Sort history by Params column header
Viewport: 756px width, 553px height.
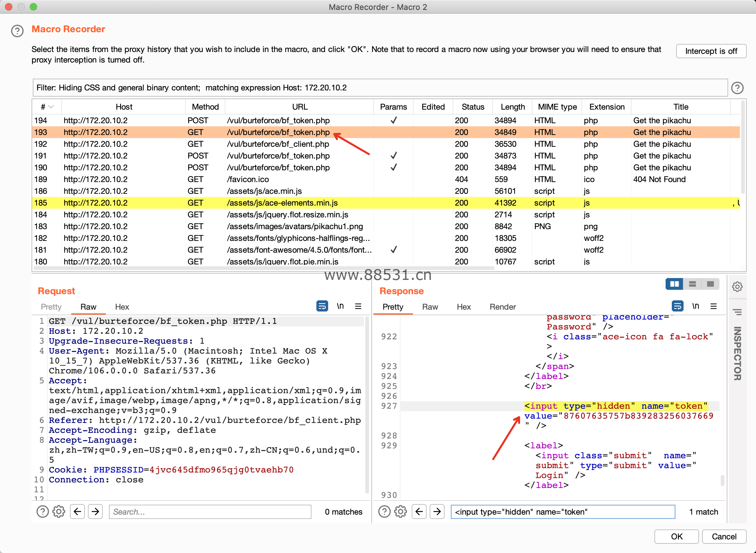[x=393, y=107]
